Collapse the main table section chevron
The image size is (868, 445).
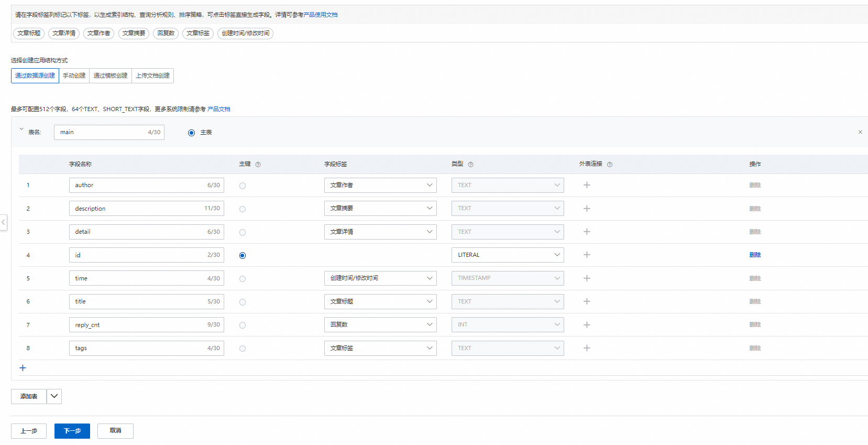coord(21,129)
